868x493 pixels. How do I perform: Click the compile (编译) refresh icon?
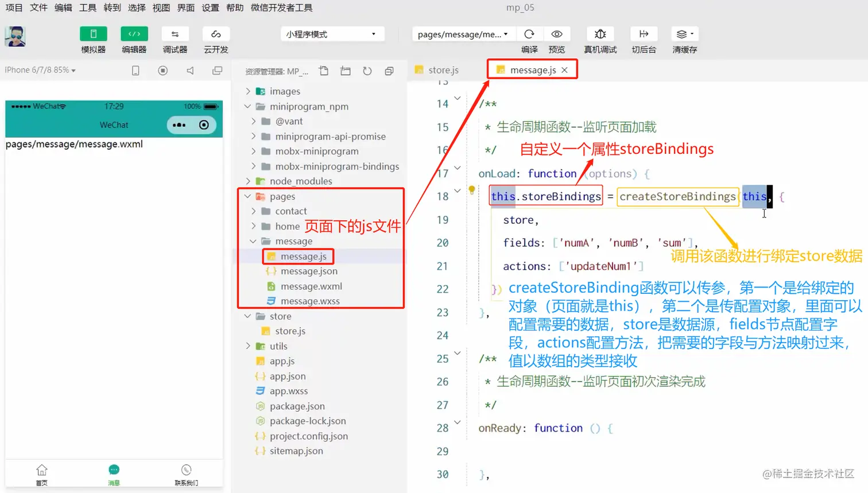(529, 34)
